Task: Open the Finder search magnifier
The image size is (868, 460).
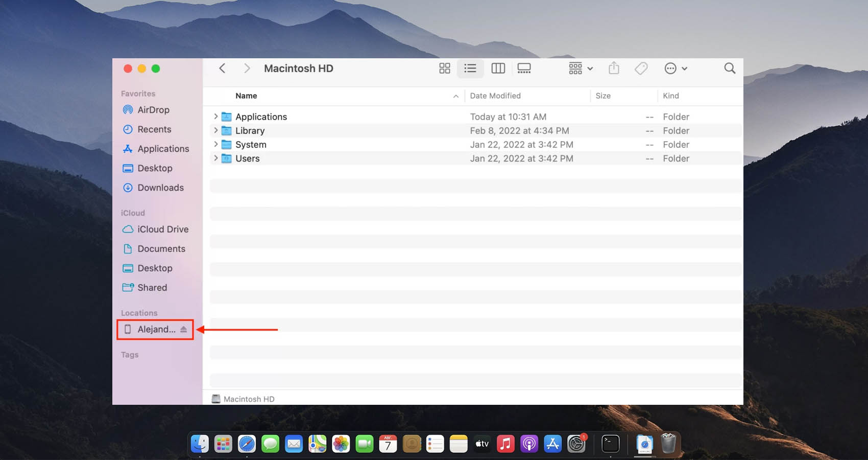Action: (x=730, y=68)
